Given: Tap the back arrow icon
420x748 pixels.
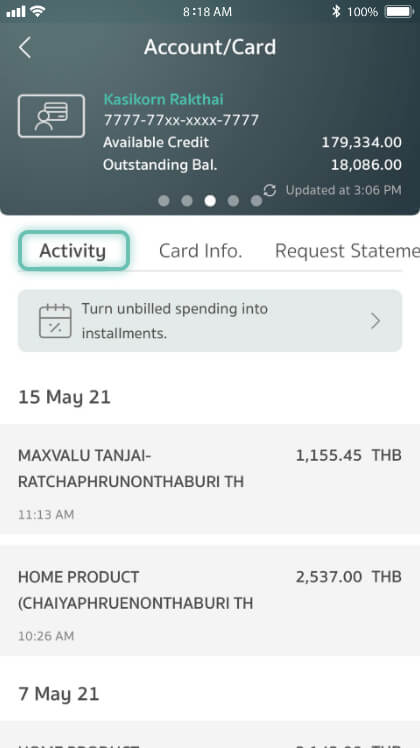Looking at the screenshot, I should (25, 47).
